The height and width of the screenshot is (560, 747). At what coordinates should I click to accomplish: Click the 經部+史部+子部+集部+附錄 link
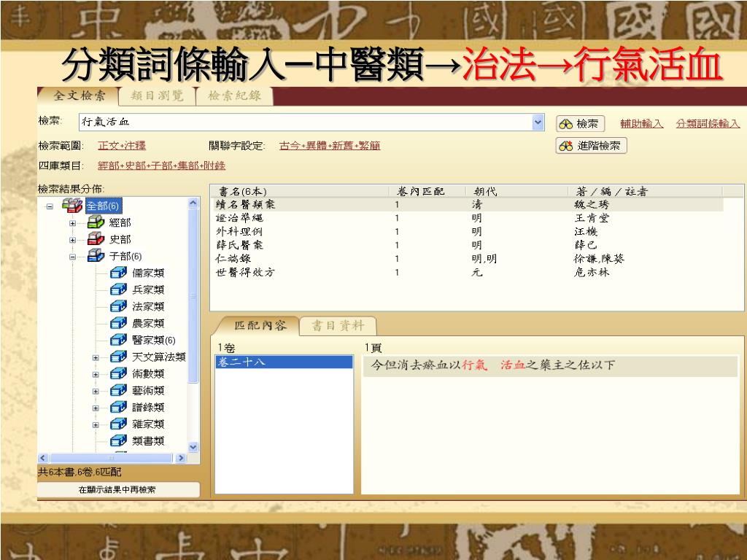[161, 166]
